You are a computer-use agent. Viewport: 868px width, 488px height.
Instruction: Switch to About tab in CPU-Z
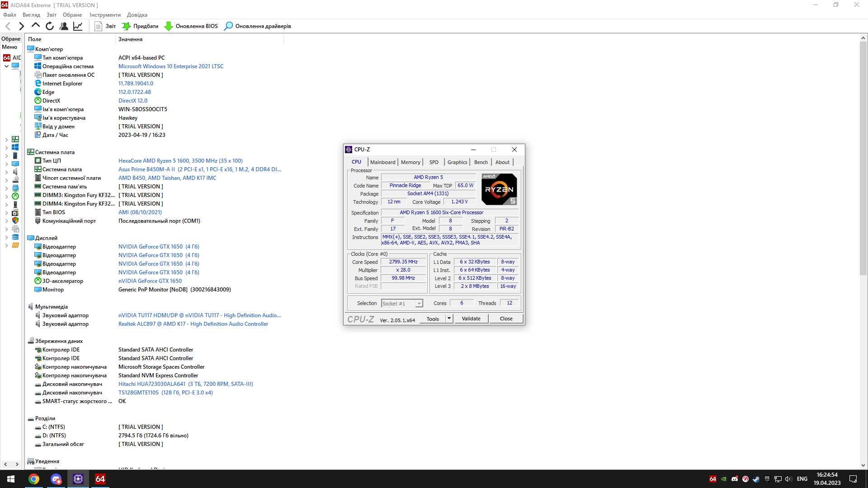pyautogui.click(x=502, y=162)
